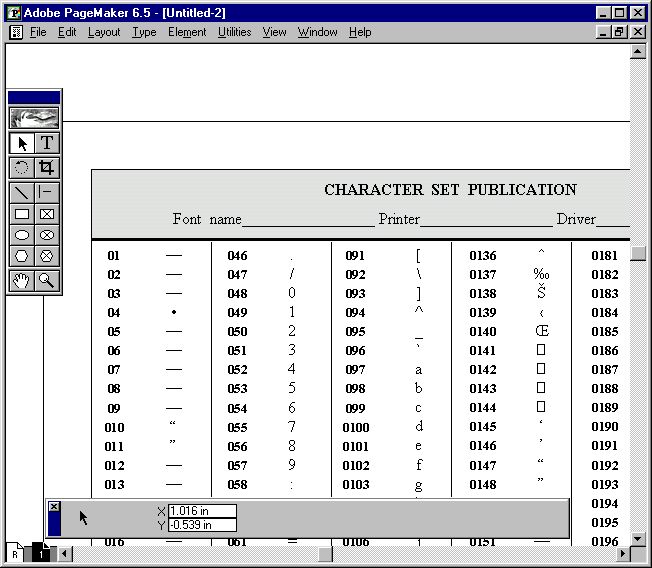This screenshot has width=652, height=568.
Task: Minimize the document window
Action: (603, 32)
